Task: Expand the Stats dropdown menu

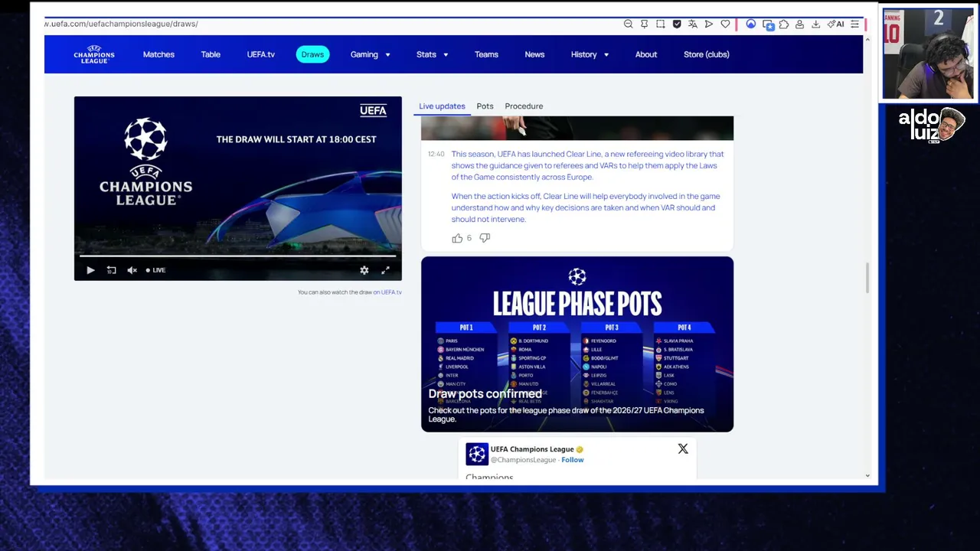Action: [433, 54]
